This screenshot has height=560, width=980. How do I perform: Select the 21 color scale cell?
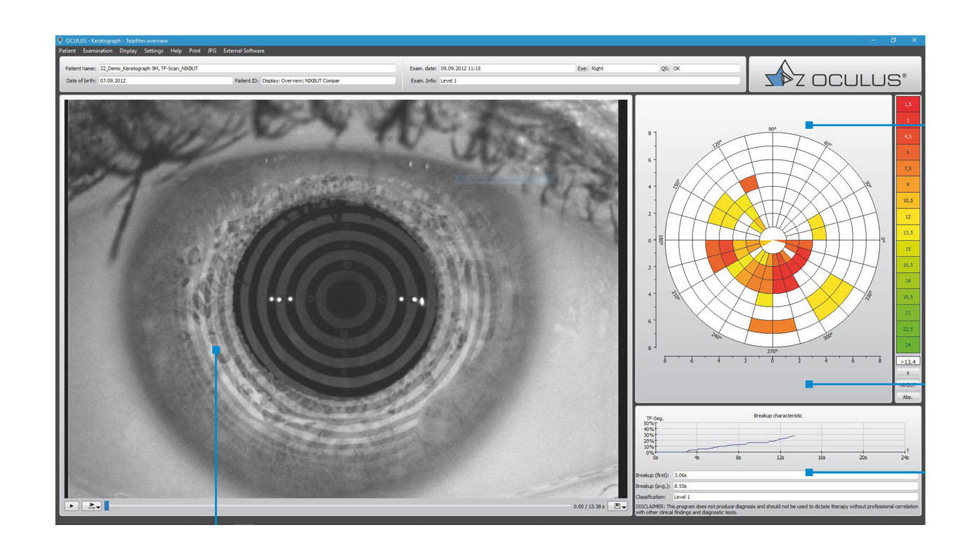(x=908, y=314)
